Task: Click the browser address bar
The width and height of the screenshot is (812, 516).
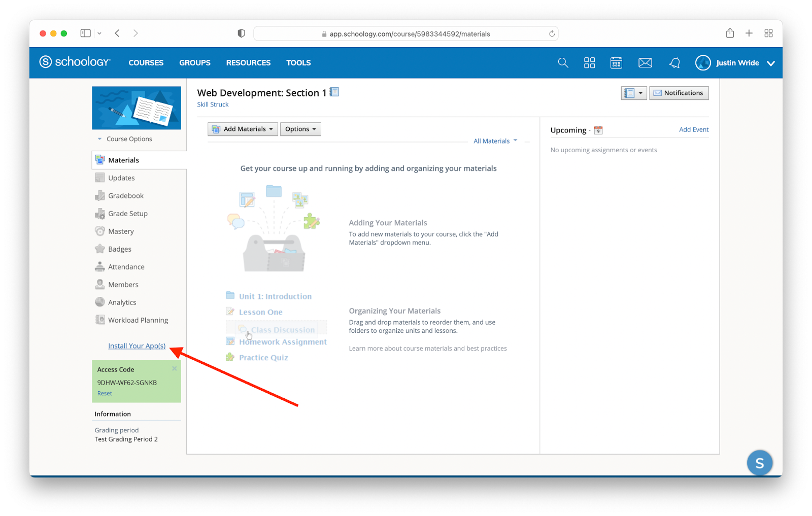Action: click(406, 34)
